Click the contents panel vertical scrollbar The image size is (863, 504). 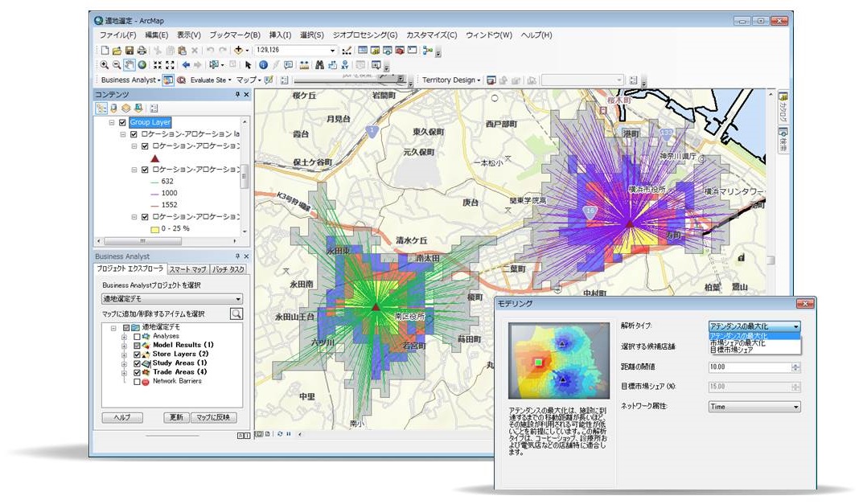(x=245, y=175)
